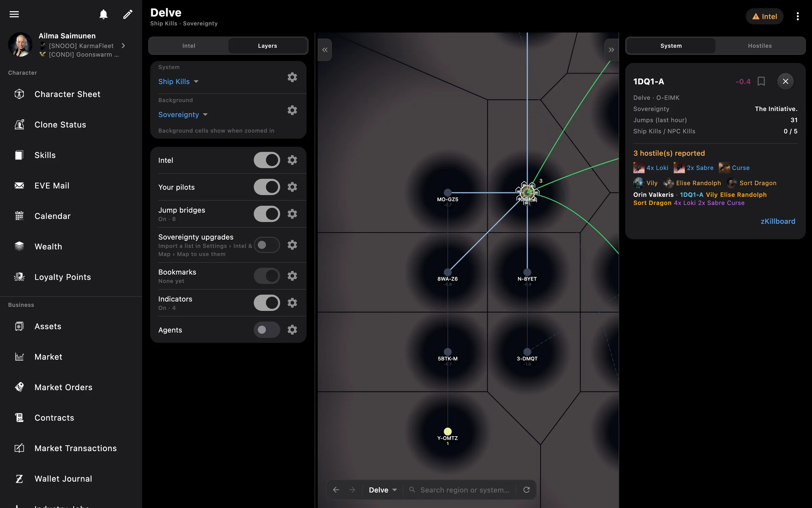Toggle the Intel layer switch

(267, 160)
